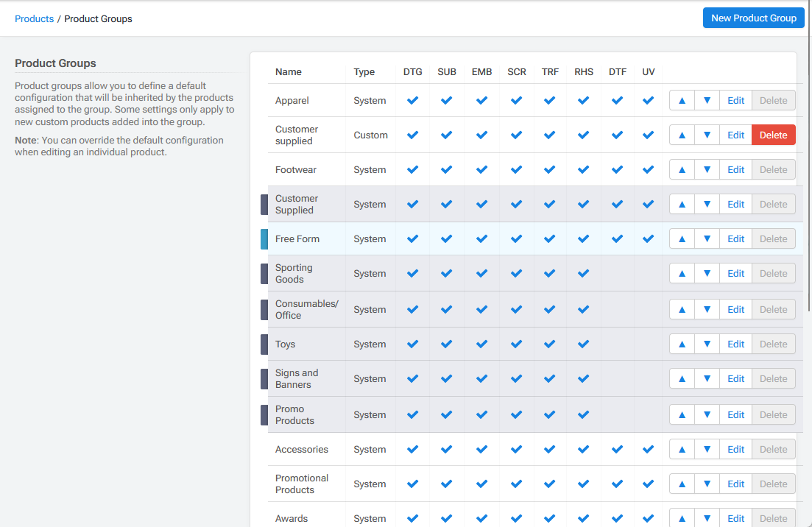Toggle the SCR checkmark for Accessories
The image size is (812, 527).
click(516, 449)
